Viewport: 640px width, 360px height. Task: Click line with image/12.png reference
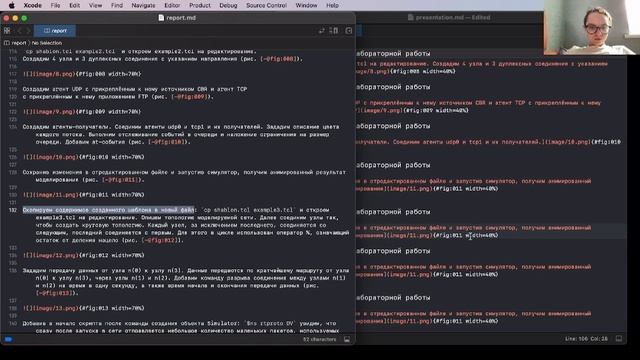(83, 255)
